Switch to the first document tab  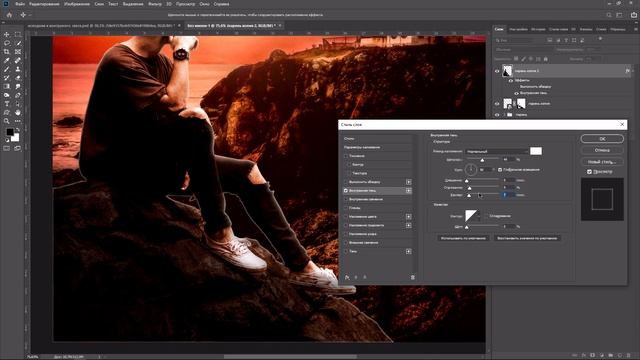tap(101, 26)
